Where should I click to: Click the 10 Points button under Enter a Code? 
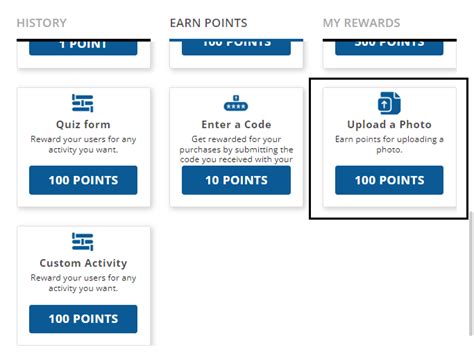(236, 180)
